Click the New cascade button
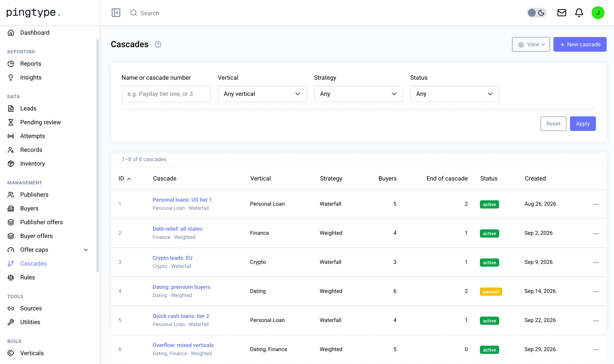Screen dimensions: 614x364 [x=580, y=44]
